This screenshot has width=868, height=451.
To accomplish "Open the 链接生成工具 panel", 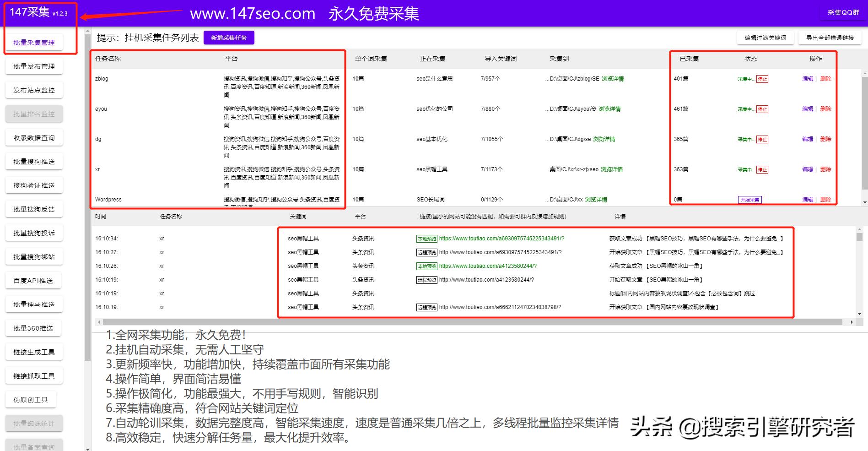I will click(x=34, y=352).
